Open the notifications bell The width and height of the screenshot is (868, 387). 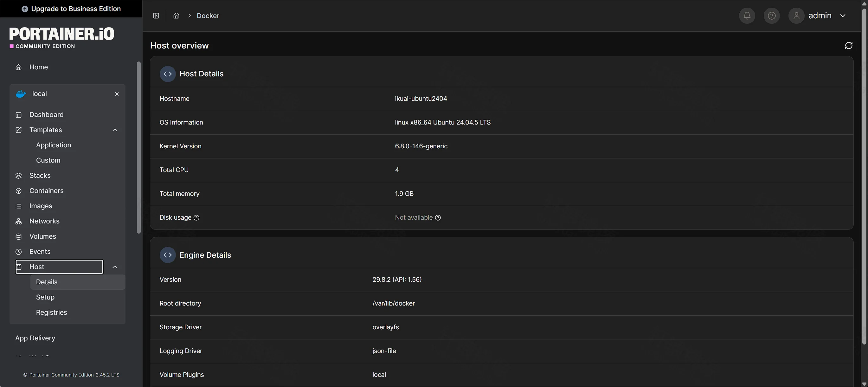pos(747,16)
